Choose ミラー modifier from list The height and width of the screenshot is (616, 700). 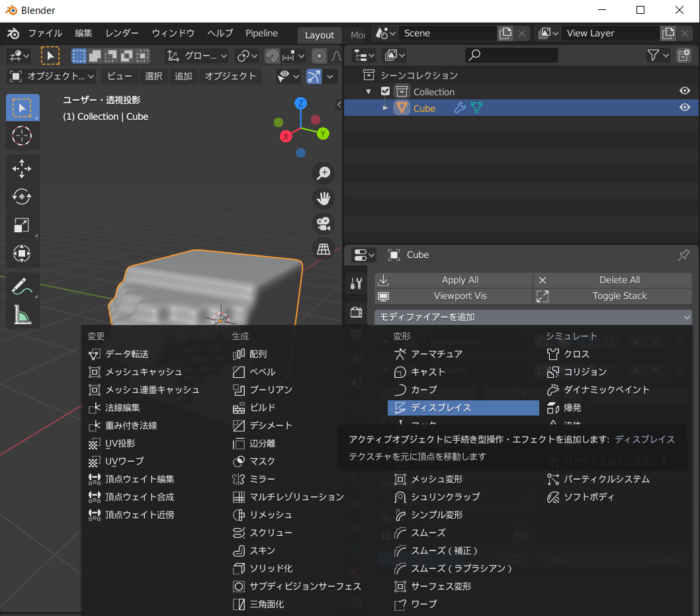(262, 479)
